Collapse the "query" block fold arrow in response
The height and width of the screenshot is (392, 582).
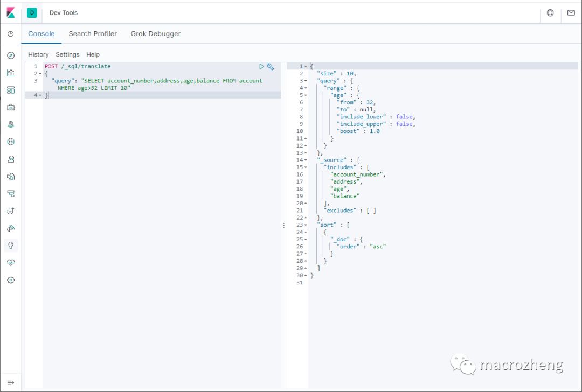306,81
